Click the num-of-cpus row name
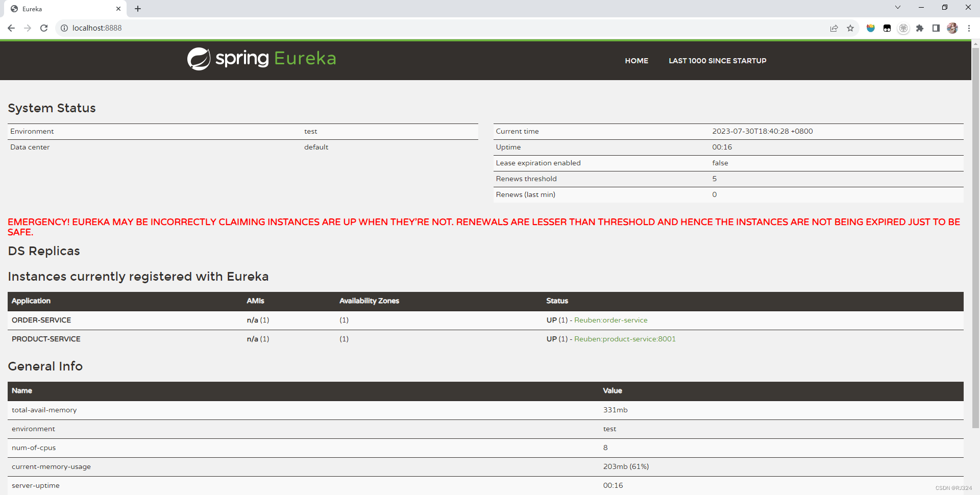980x495 pixels. click(x=34, y=448)
